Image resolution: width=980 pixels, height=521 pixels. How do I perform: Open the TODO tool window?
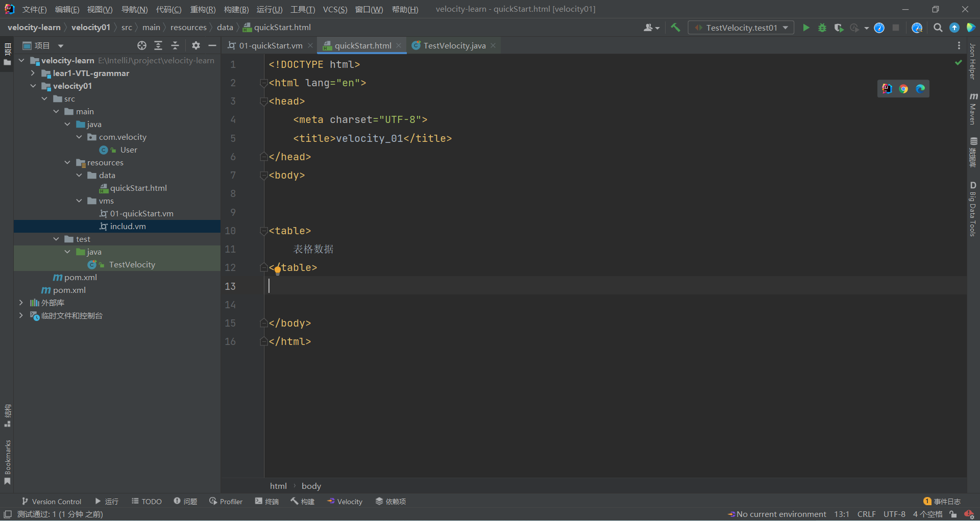(146, 502)
